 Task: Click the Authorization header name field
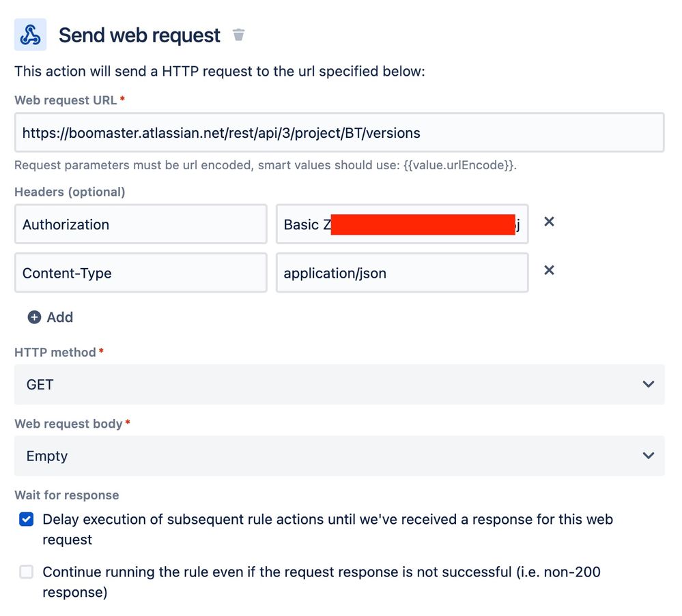click(x=140, y=224)
